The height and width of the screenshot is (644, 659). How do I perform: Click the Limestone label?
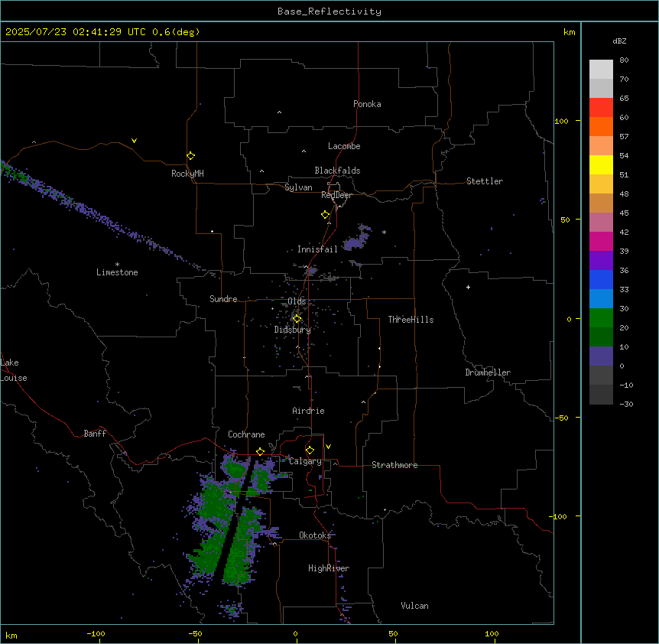point(117,272)
